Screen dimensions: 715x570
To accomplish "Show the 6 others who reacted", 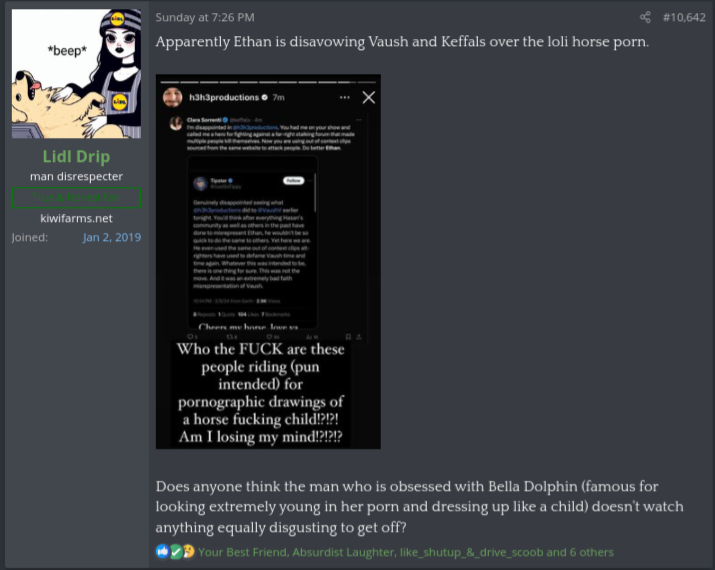I will coord(591,552).
